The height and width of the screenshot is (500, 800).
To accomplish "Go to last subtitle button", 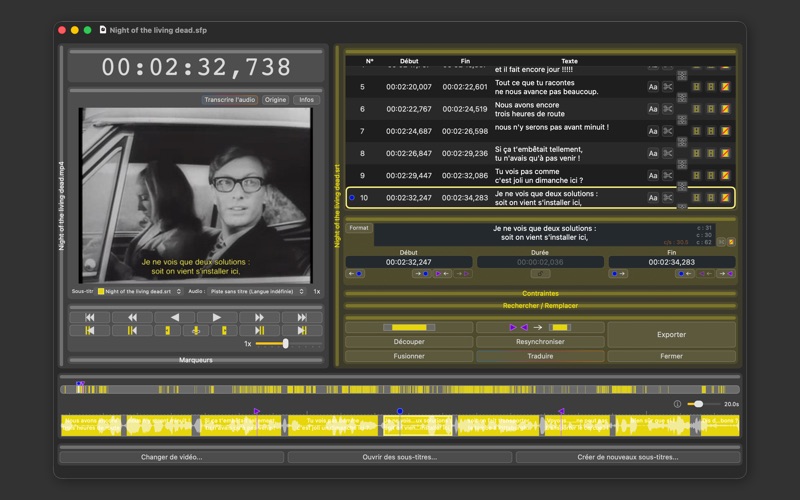I will click(x=302, y=331).
